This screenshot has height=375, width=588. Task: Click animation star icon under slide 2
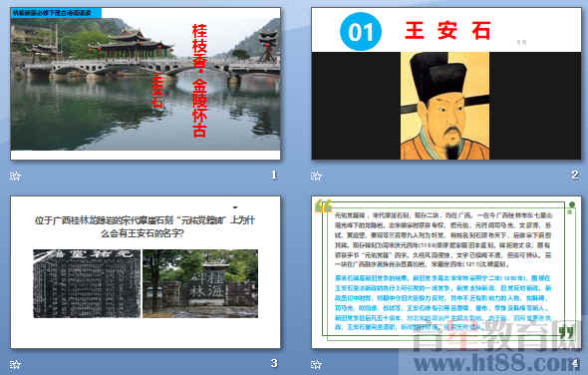pyautogui.click(x=316, y=176)
